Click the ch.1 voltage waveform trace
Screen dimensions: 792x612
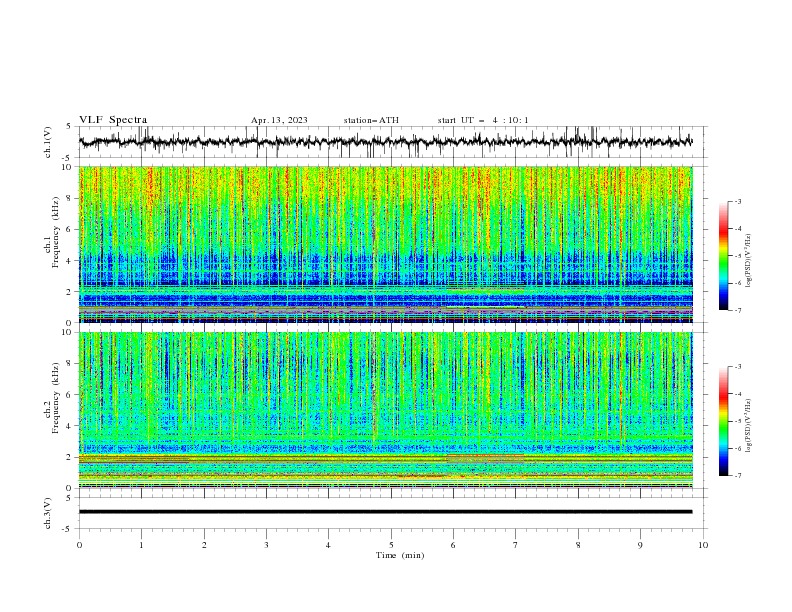[385, 142]
